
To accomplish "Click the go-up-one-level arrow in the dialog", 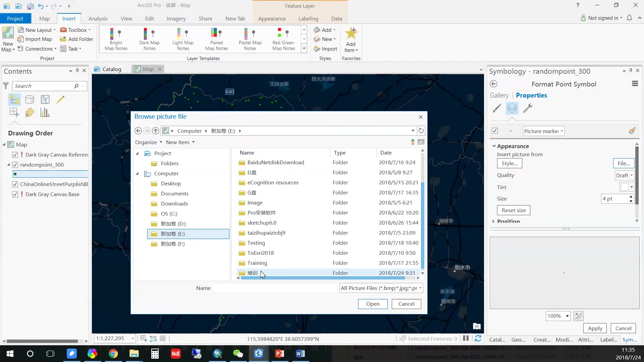I will [156, 131].
